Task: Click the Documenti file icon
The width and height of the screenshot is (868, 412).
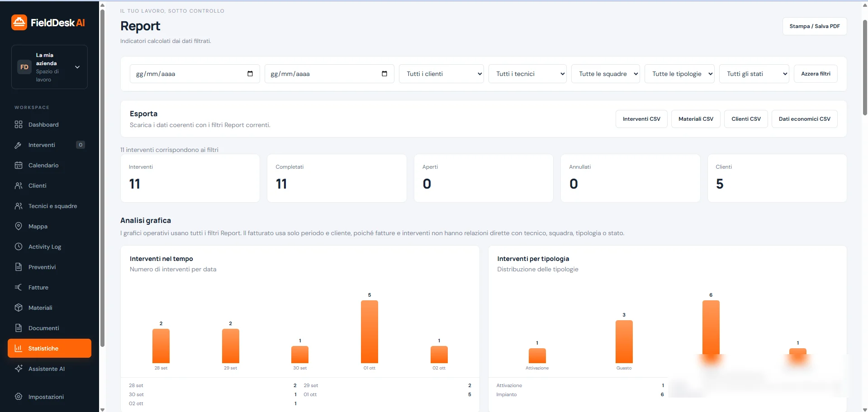Action: tap(19, 328)
